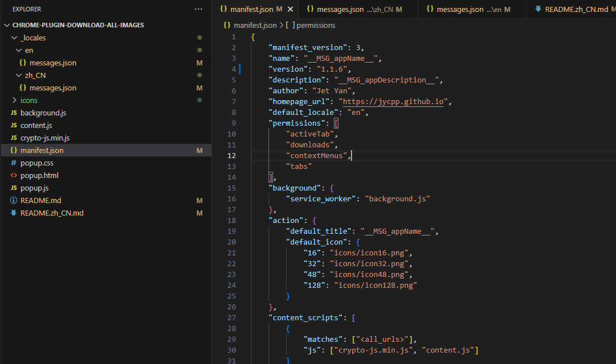Collapse the _locales folder
Image resolution: width=616 pixels, height=364 pixels.
pos(15,38)
